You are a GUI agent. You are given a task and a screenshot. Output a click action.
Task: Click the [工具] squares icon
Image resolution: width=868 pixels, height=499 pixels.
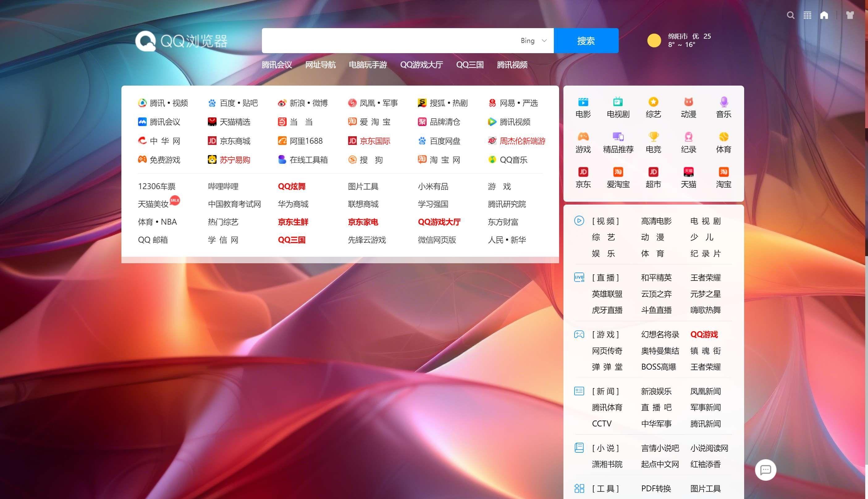(579, 488)
